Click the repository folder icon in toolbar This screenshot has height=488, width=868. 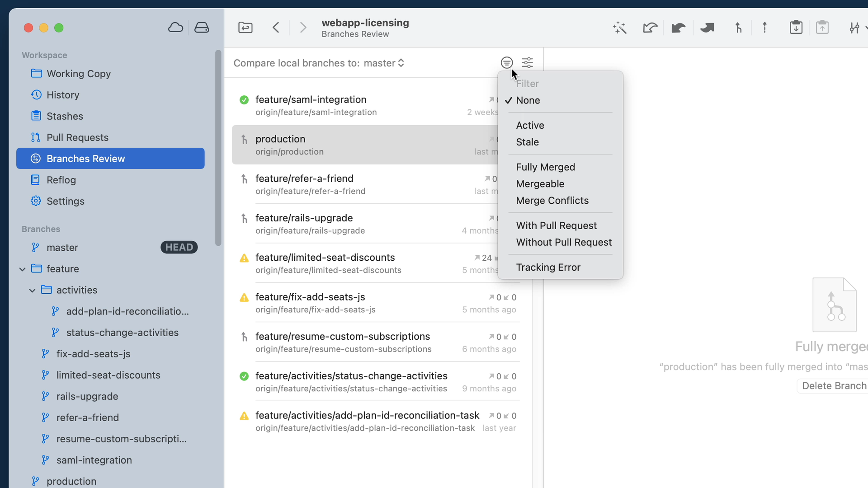pyautogui.click(x=245, y=28)
